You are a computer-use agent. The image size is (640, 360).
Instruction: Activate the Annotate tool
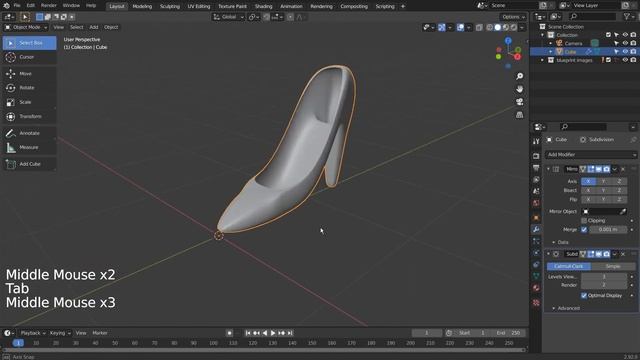(29, 133)
